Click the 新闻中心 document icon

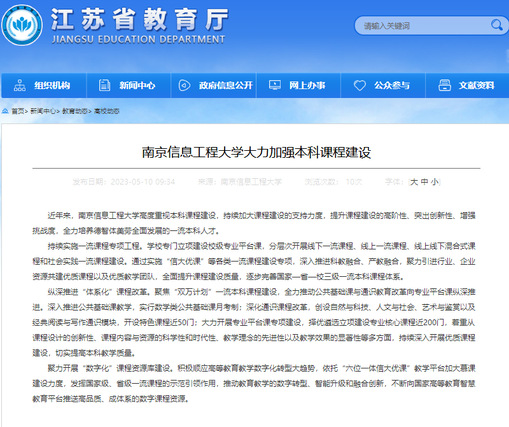point(104,85)
